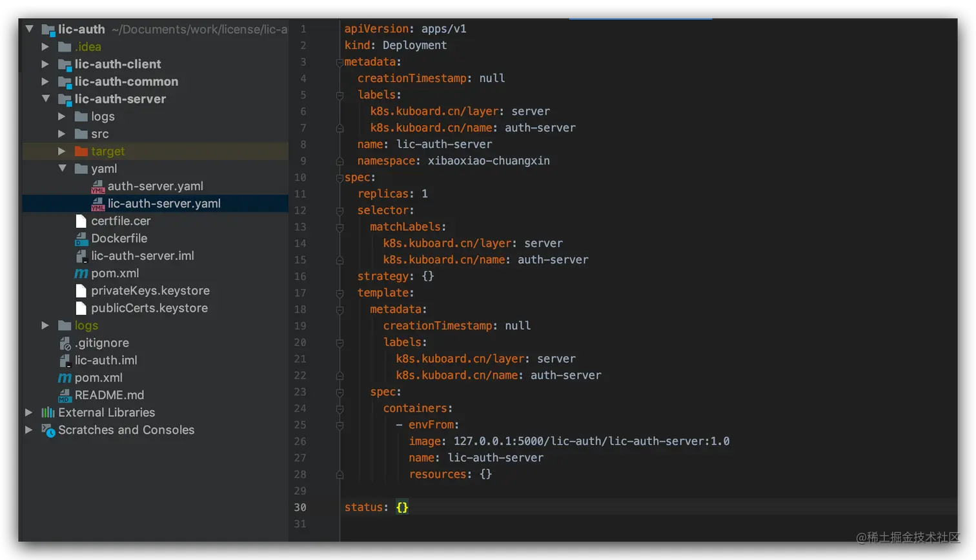
Task: Click the Scratches and Consoles icon
Action: (x=48, y=430)
